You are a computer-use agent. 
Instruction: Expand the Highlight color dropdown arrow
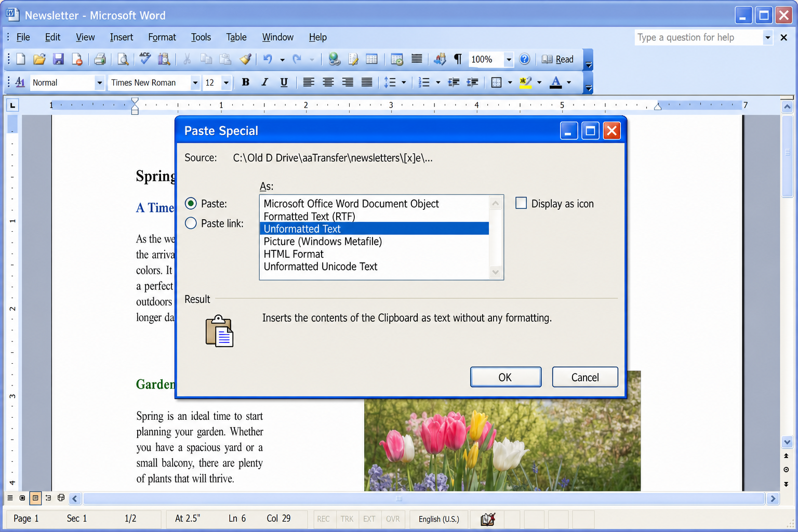tap(539, 82)
